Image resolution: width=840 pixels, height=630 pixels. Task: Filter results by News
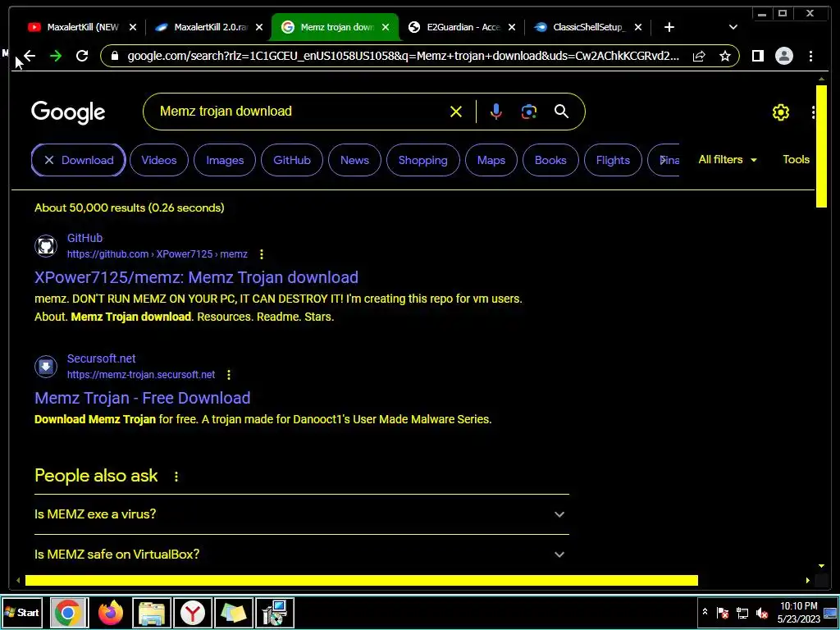point(354,160)
